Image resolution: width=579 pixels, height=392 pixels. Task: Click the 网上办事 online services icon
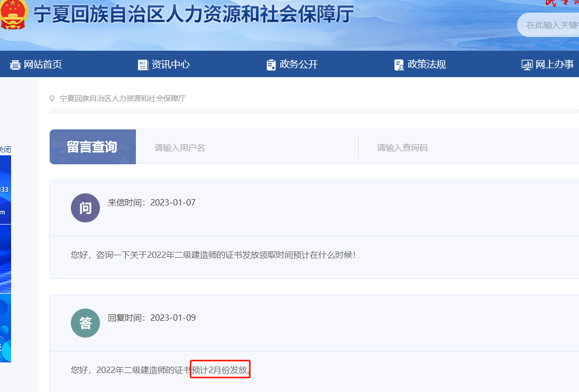(527, 64)
